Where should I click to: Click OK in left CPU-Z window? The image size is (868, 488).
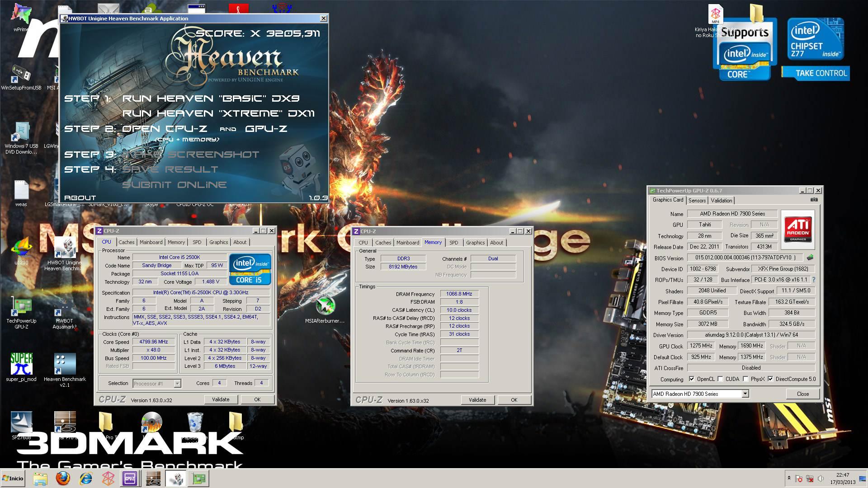(257, 399)
